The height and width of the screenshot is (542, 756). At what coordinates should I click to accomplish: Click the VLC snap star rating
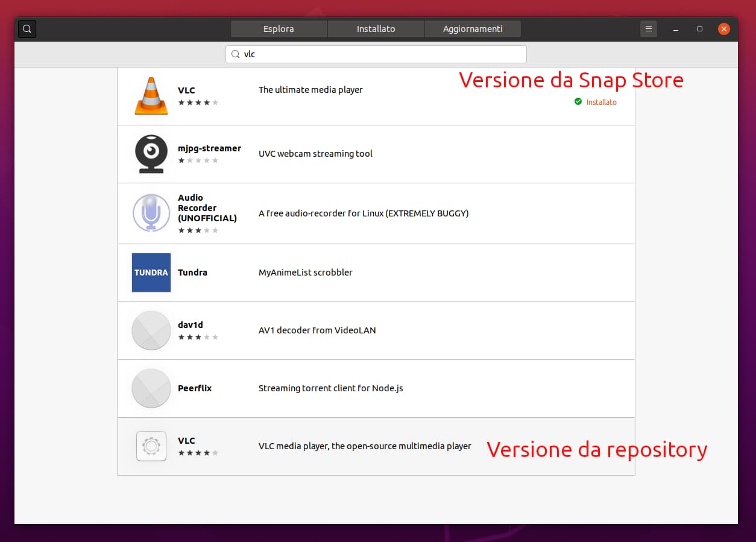[x=198, y=102]
